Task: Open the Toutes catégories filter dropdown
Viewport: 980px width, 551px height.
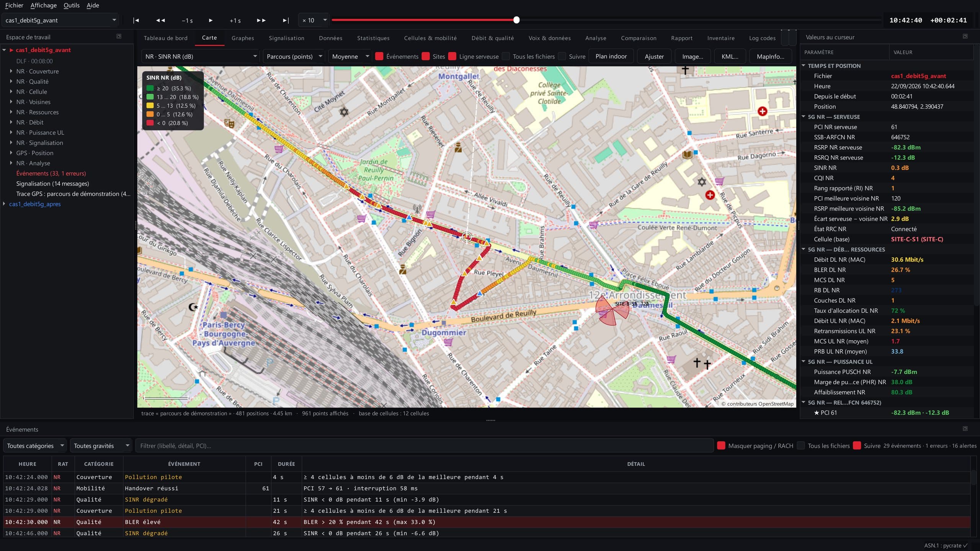Action: click(x=35, y=445)
